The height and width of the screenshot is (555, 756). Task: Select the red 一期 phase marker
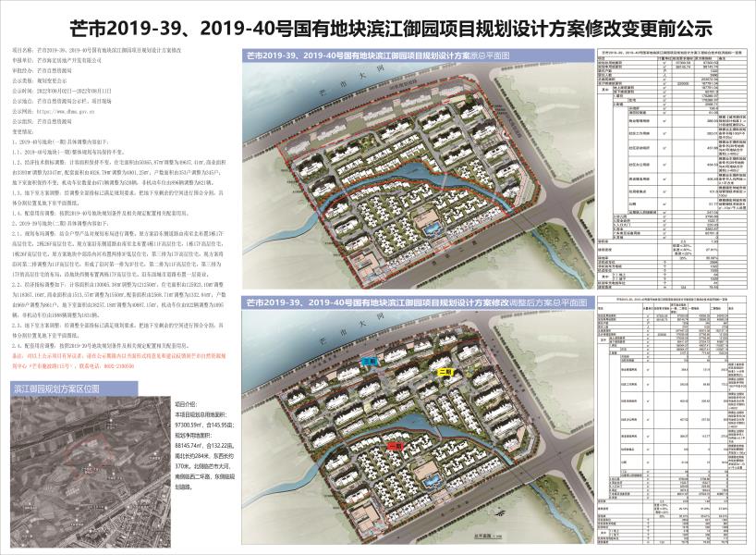396,446
